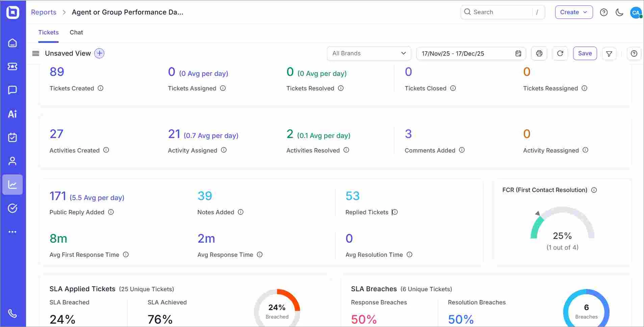Open the Activities calendar-check icon in sidebar

[12, 137]
